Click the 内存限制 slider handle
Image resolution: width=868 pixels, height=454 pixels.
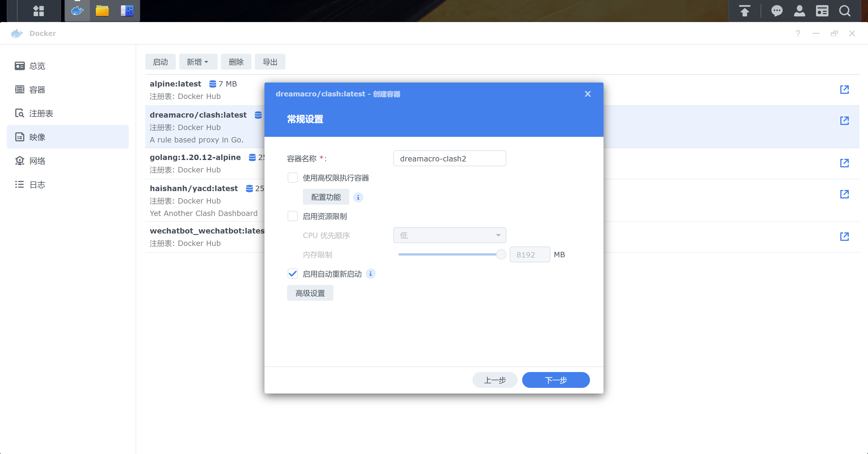click(x=501, y=254)
